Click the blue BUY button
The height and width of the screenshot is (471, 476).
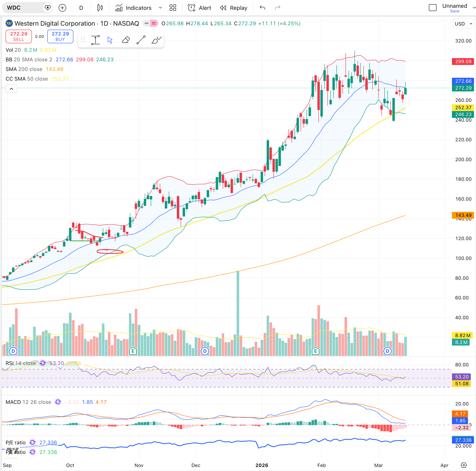tap(60, 36)
